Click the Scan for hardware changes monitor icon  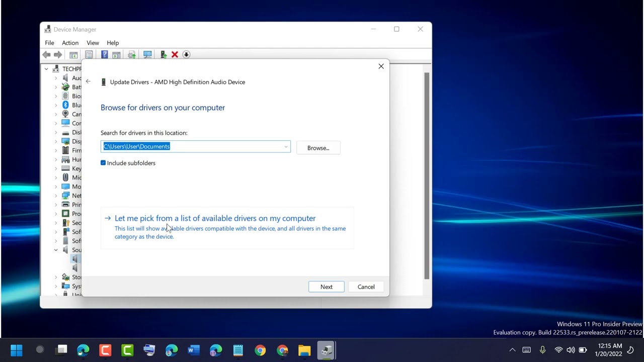coord(147,54)
